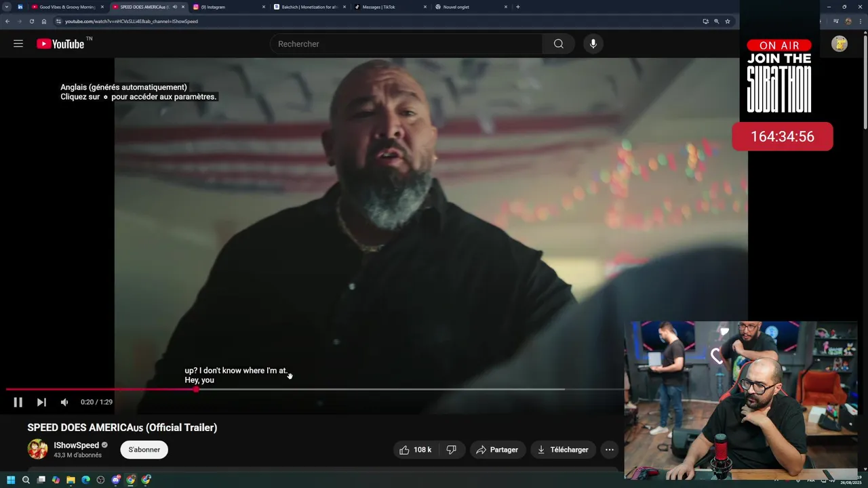Open File Explorer from the taskbar
This screenshot has height=488, width=868.
click(71, 480)
